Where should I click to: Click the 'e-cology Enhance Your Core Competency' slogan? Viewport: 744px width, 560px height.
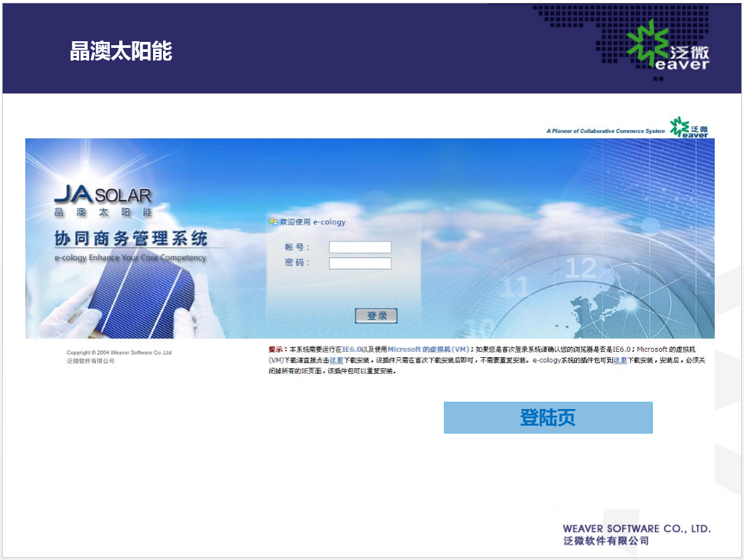click(130, 257)
